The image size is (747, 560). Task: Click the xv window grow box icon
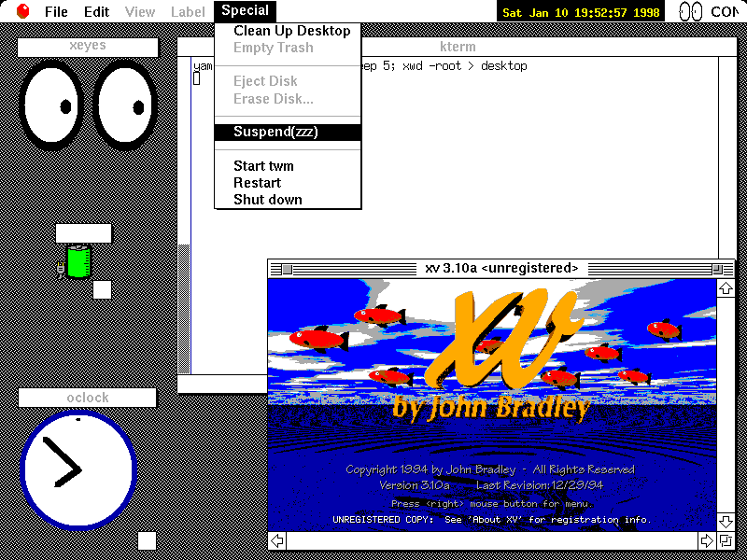point(726,540)
